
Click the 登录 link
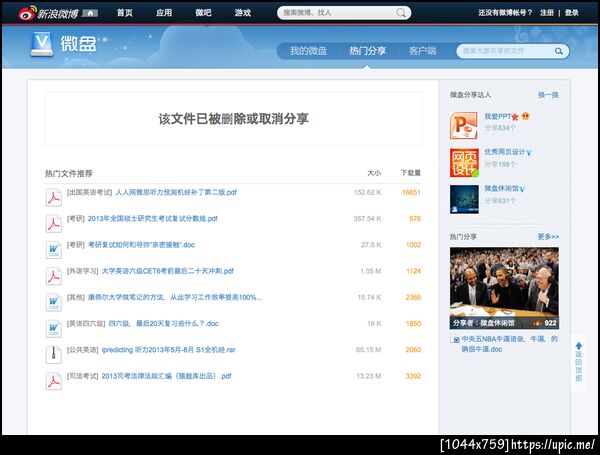pyautogui.click(x=571, y=13)
